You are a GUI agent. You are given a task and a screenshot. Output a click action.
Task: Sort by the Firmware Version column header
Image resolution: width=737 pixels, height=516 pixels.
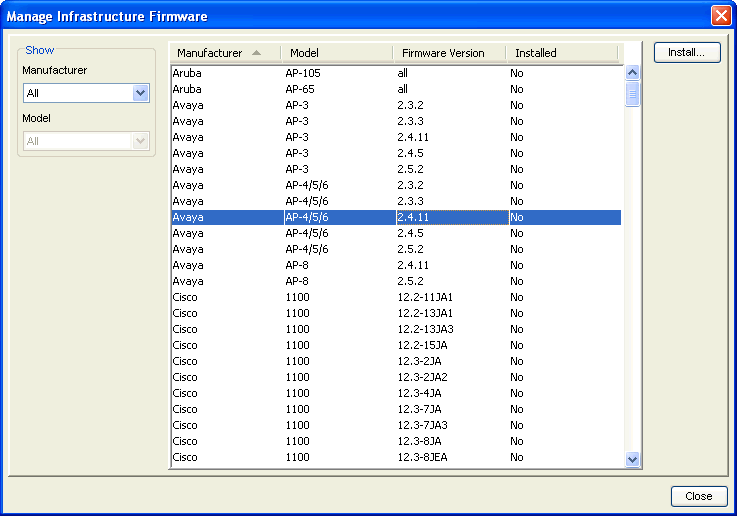click(449, 53)
